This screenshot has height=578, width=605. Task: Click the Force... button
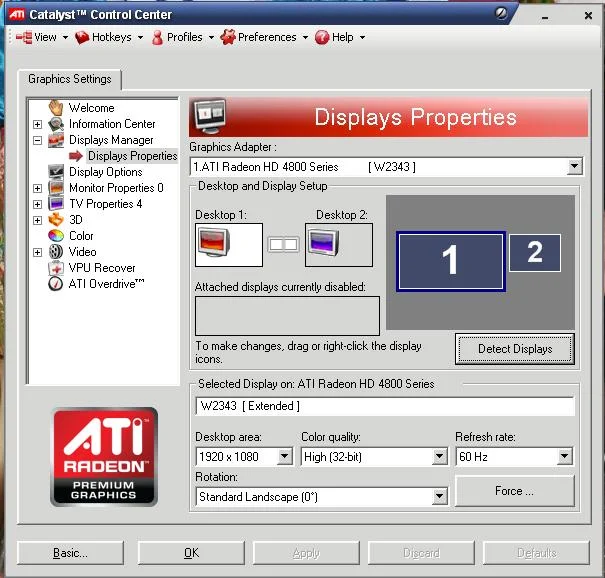click(x=515, y=491)
